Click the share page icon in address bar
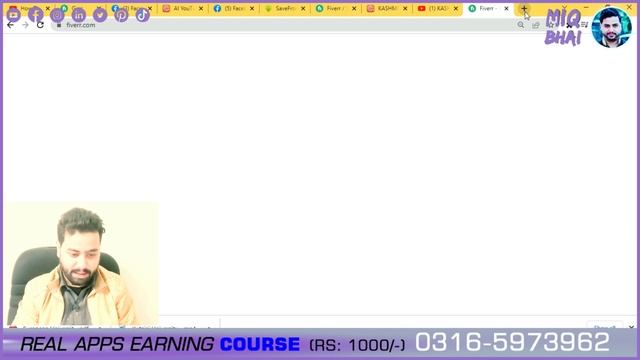Screen dimensions: 640x360 coord(536,25)
